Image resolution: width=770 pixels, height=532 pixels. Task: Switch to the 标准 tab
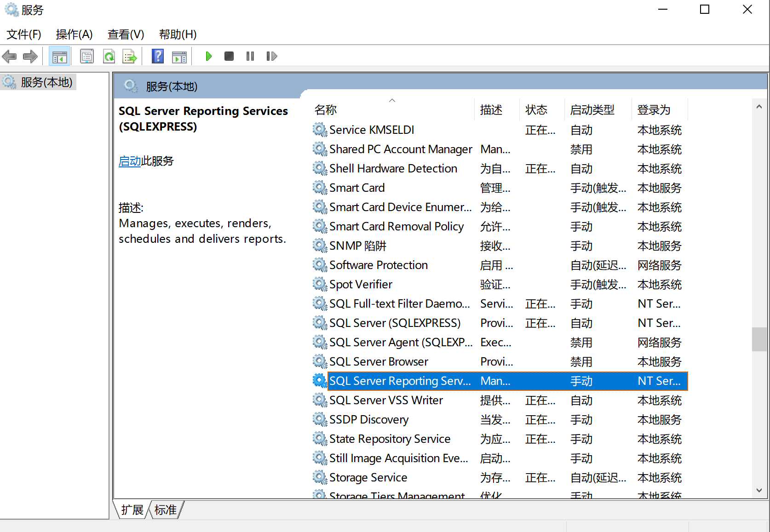(166, 510)
